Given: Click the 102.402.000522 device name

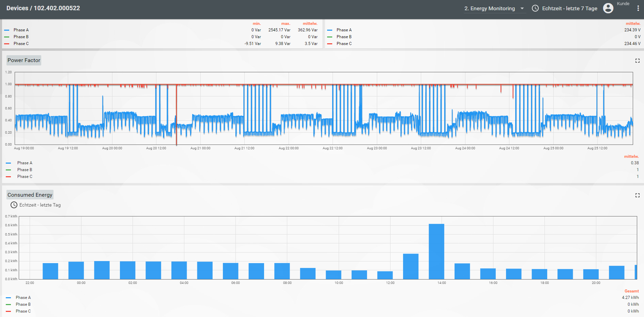Looking at the screenshot, I should [57, 8].
